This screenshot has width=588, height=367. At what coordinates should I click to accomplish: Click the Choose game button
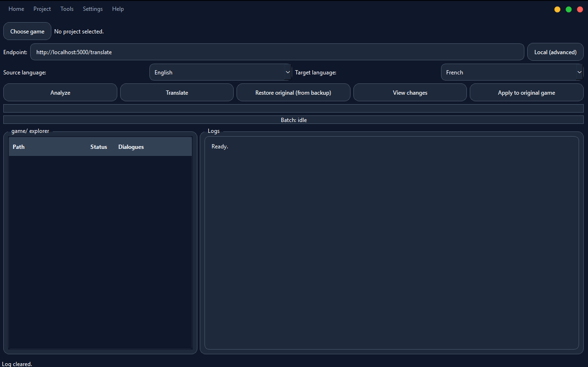[27, 32]
